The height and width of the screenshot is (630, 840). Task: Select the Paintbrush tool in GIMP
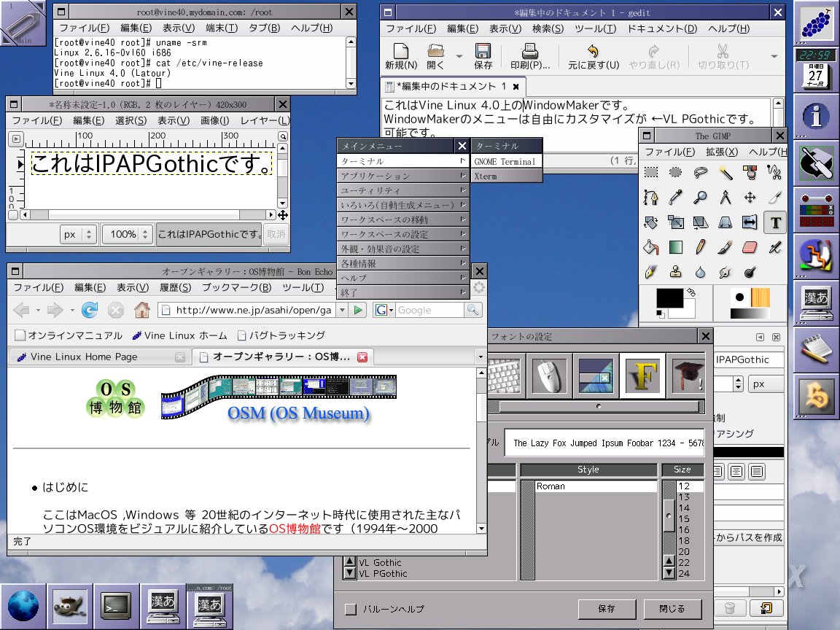point(726,247)
